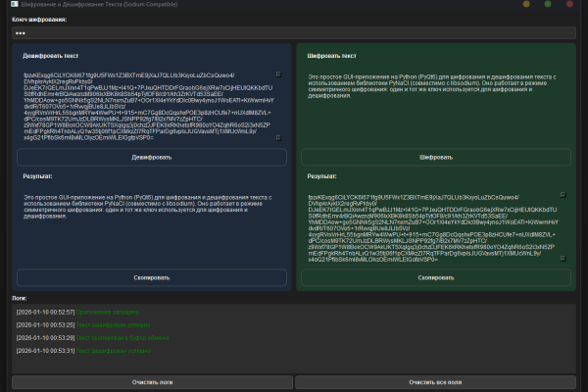588x392 pixels.
Task: Click Скопировать under the encrypted result
Action: coord(436,277)
